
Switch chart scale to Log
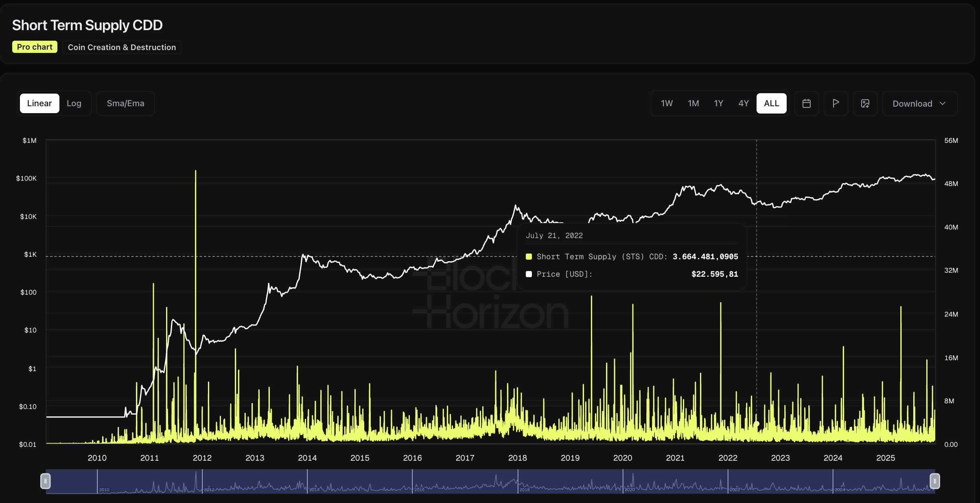(x=74, y=103)
